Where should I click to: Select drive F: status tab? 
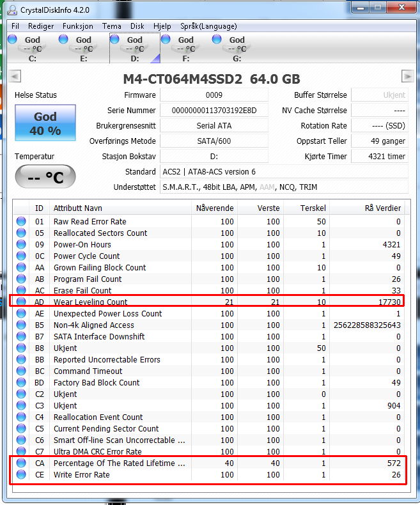[x=186, y=49]
